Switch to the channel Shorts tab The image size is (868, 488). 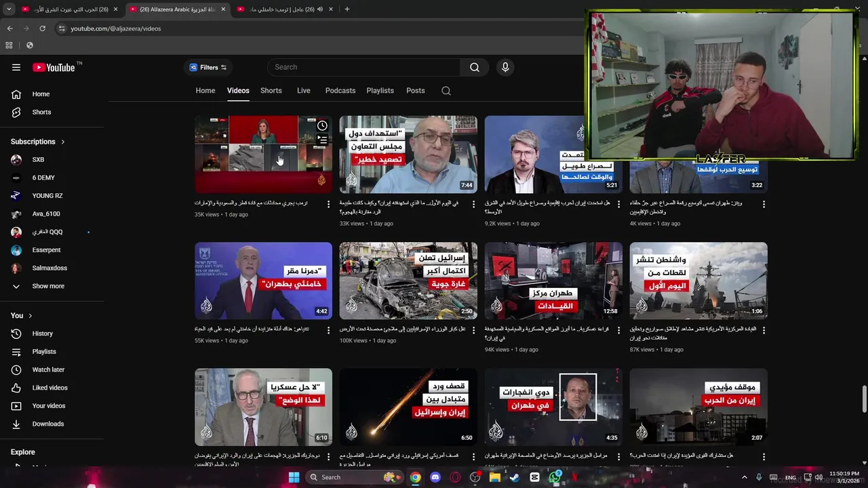click(271, 91)
